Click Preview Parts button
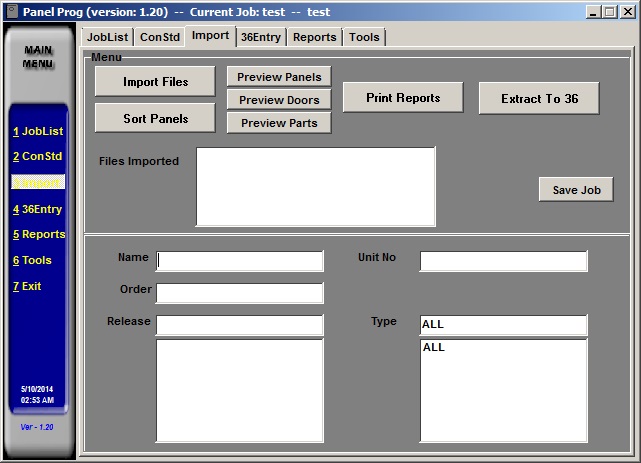The width and height of the screenshot is (641, 463). (x=279, y=123)
